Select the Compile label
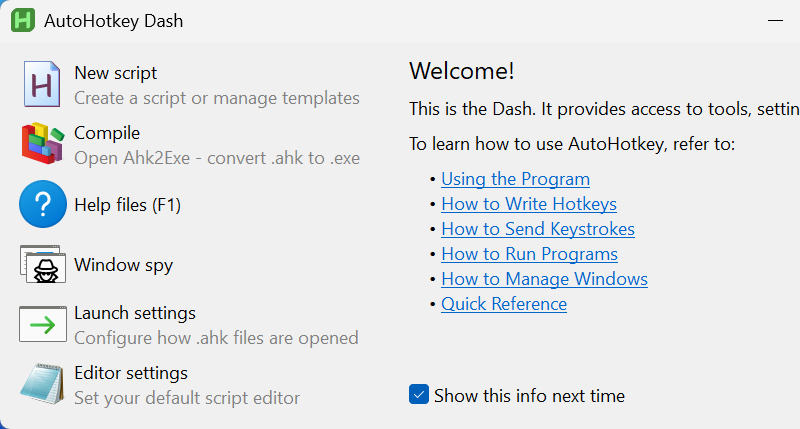 [107, 133]
